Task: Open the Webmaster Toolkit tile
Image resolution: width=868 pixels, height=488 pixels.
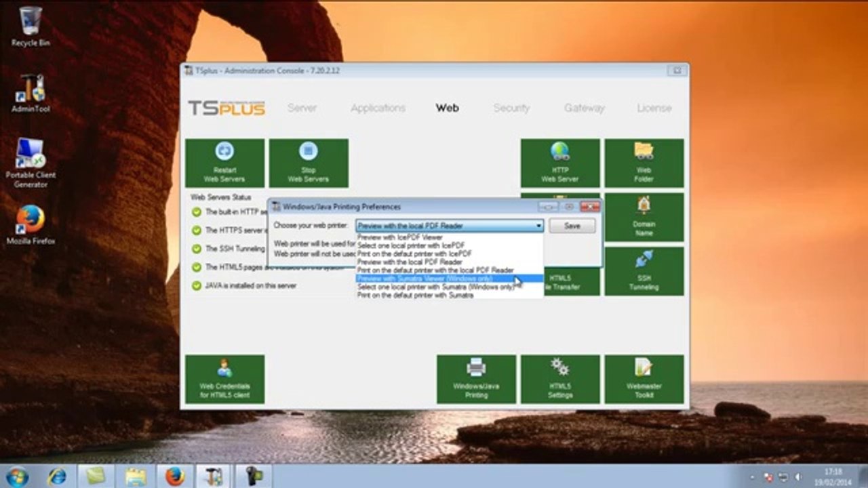Action: pos(644,380)
